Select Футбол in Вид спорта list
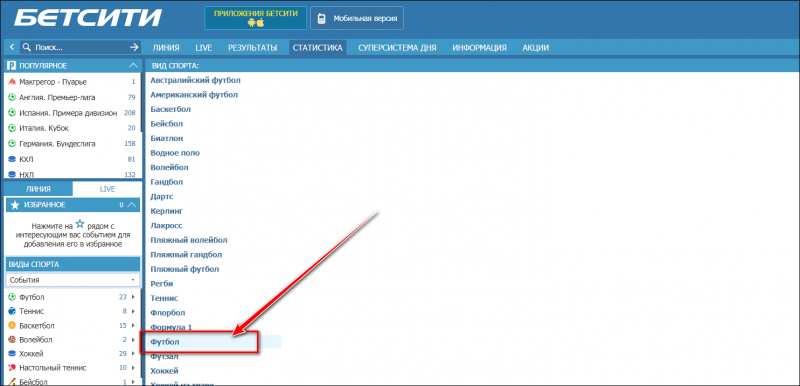800x386 pixels. pyautogui.click(x=165, y=342)
